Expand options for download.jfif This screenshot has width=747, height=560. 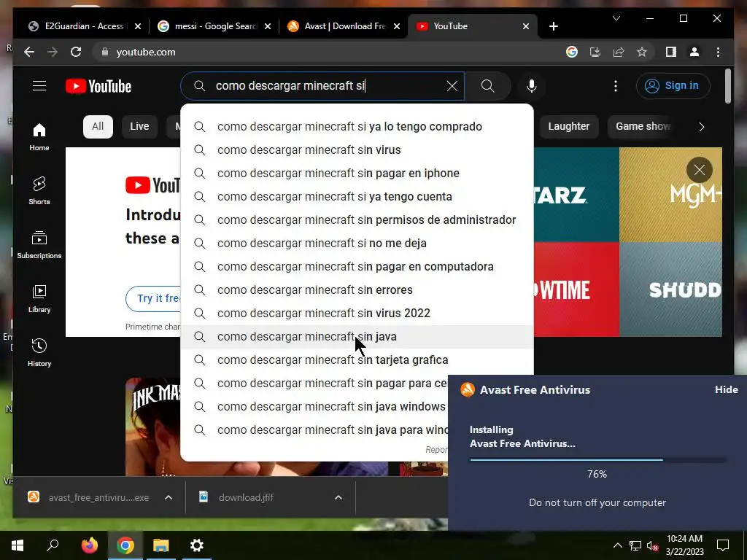[338, 497]
